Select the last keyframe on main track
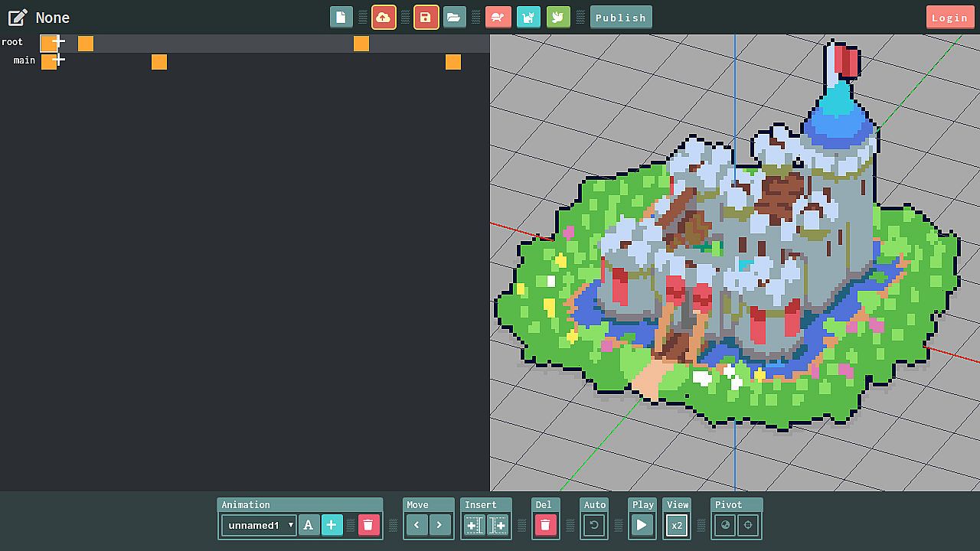Screen dimensions: 980x551 [453, 62]
